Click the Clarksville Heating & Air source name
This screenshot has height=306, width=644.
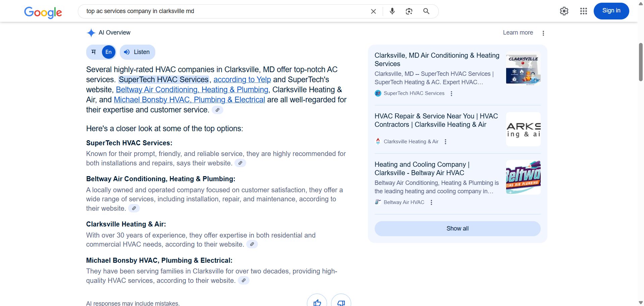coord(411,142)
